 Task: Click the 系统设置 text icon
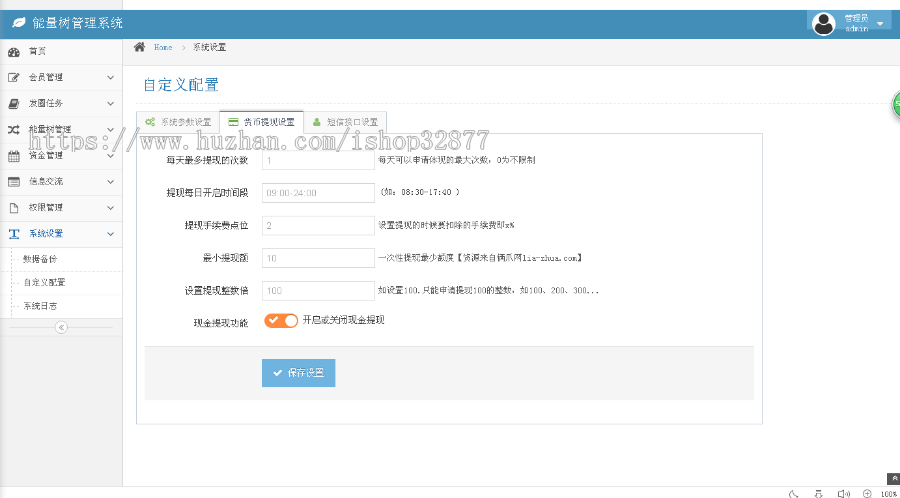[14, 234]
